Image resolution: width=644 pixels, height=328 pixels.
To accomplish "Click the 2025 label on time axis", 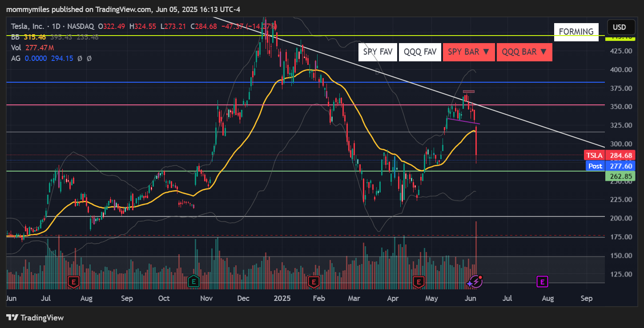I will click(282, 298).
